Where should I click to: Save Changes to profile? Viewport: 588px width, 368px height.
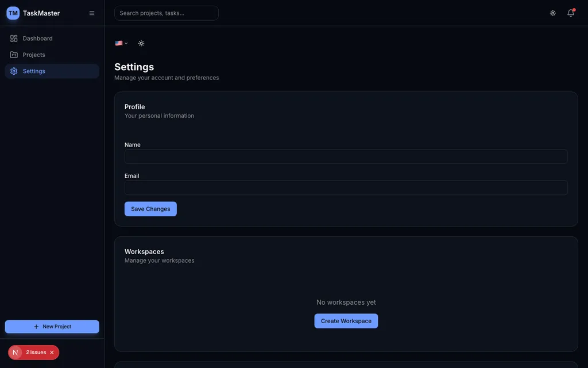point(150,209)
